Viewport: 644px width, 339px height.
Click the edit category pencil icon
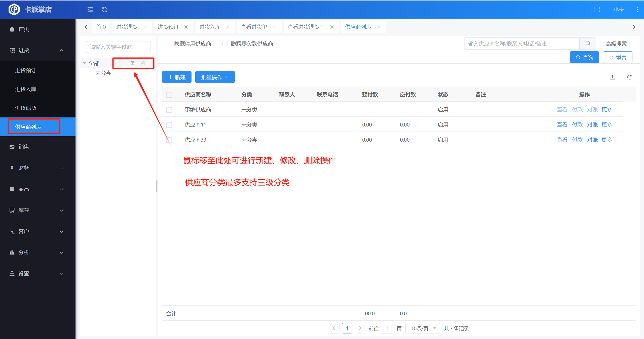pos(132,63)
